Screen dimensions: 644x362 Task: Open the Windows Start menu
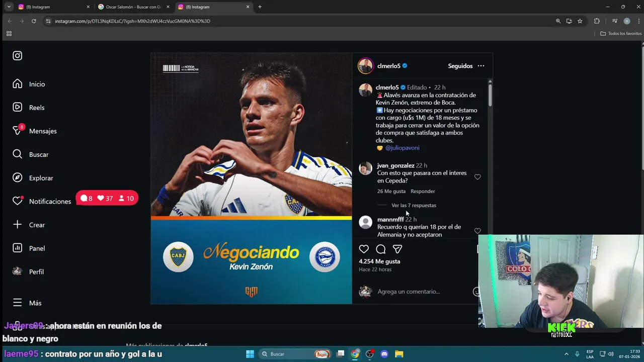[250, 354]
